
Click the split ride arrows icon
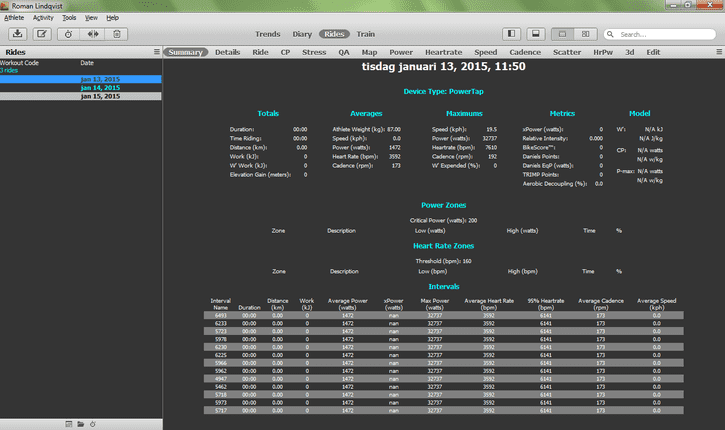click(93, 34)
